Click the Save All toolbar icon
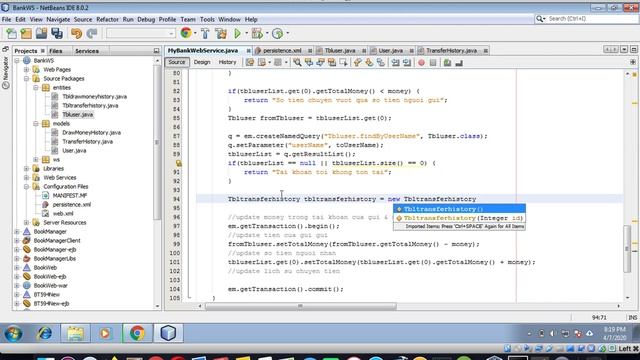 point(57,33)
